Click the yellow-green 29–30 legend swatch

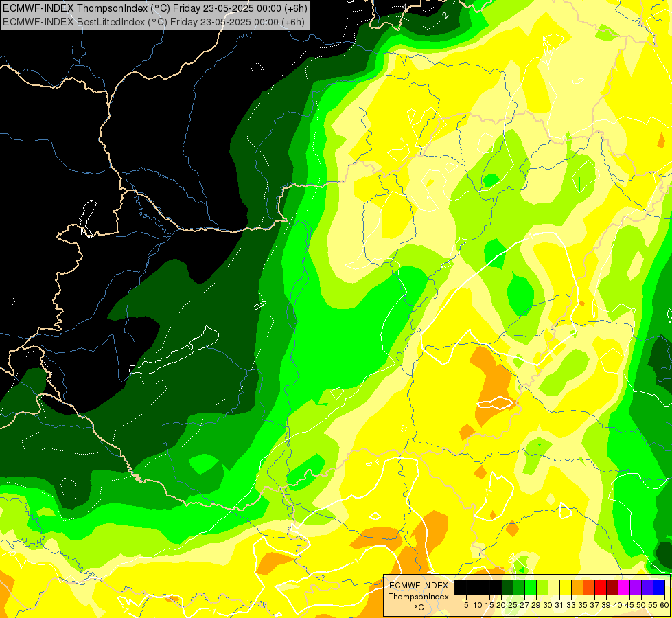coord(542,587)
